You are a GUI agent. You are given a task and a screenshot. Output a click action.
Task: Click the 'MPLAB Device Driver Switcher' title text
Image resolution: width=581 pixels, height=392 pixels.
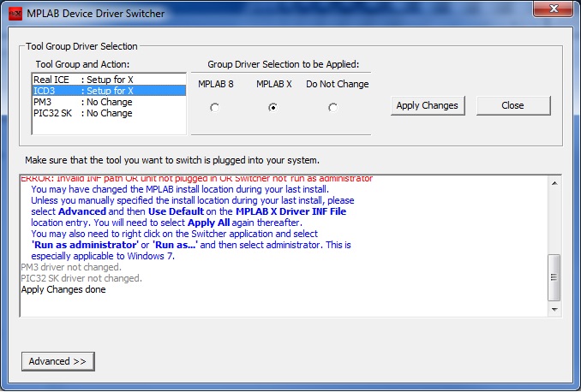96,14
